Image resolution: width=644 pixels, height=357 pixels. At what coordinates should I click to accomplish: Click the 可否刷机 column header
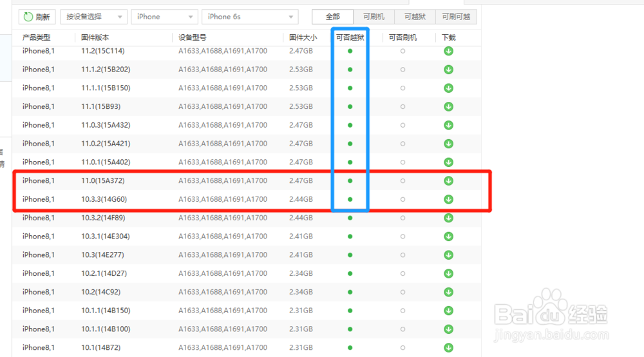click(x=402, y=37)
